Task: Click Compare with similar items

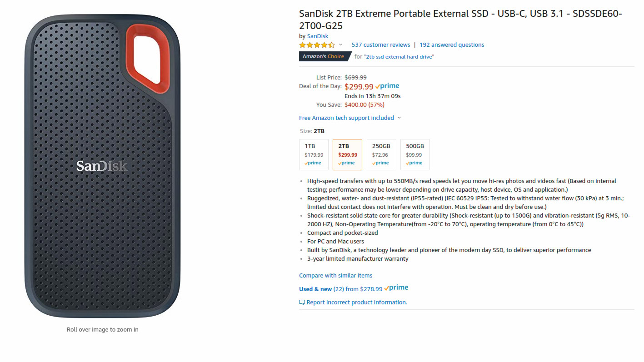Action: coord(335,276)
